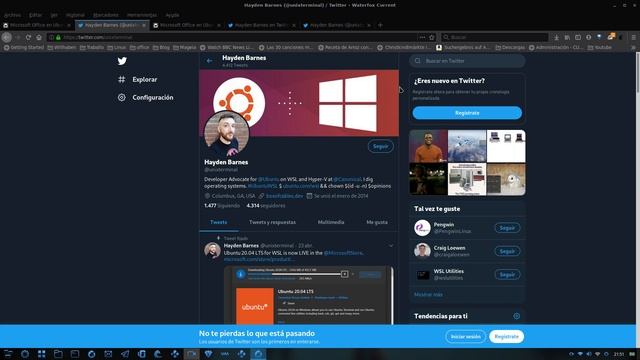Open the taskbar application launcher menu

8,354
